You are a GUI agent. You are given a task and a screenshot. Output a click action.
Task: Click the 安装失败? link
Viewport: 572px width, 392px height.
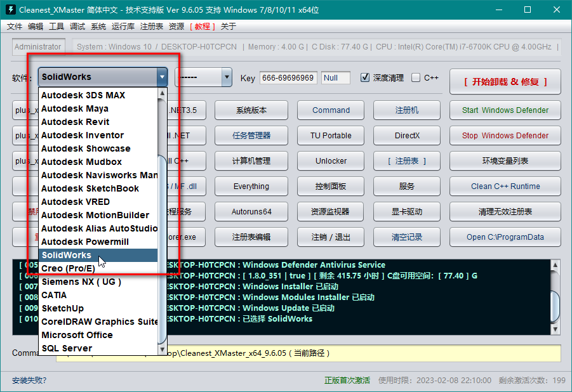(x=29, y=381)
